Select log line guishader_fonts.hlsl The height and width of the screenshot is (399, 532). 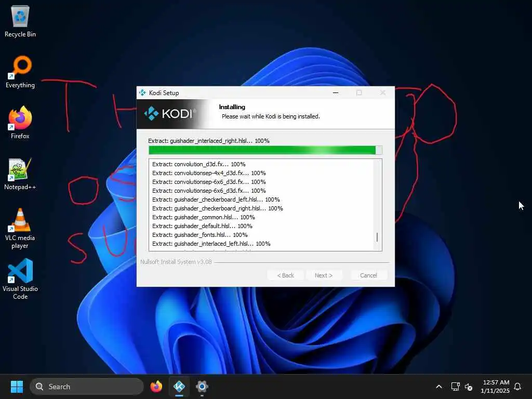coord(200,235)
